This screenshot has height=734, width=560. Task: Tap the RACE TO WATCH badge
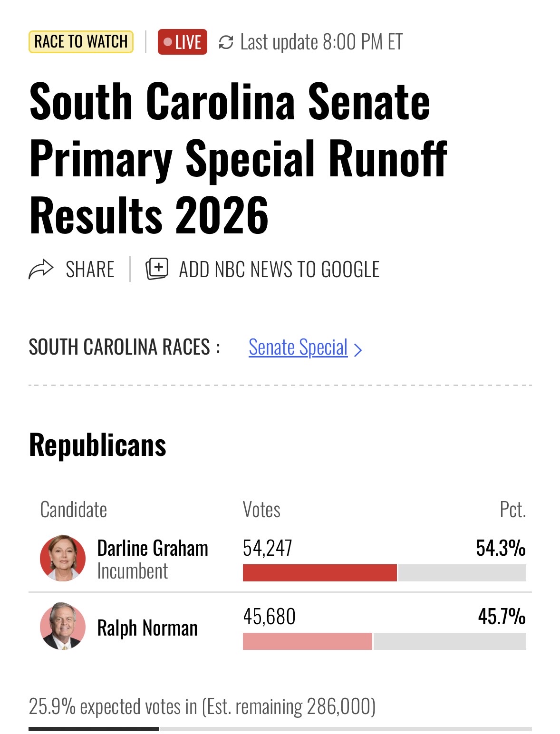[81, 41]
